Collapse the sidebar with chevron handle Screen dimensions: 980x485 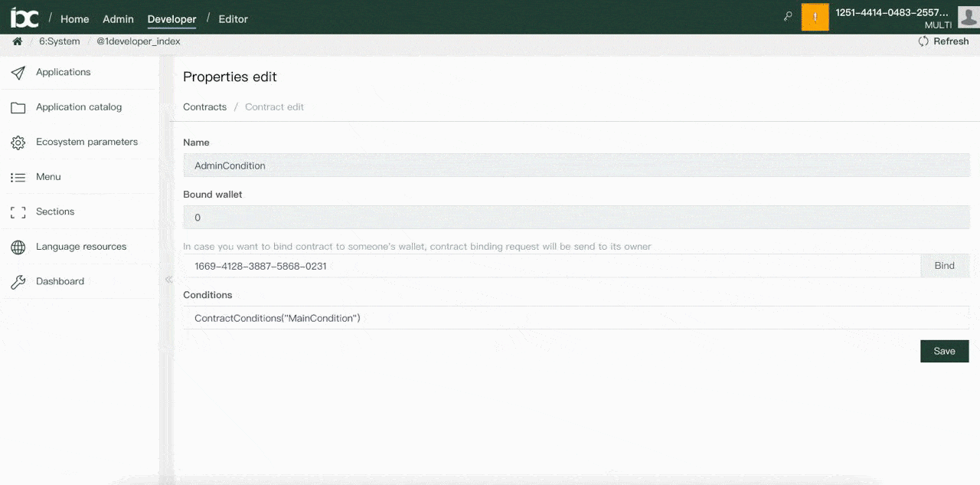pyautogui.click(x=168, y=280)
